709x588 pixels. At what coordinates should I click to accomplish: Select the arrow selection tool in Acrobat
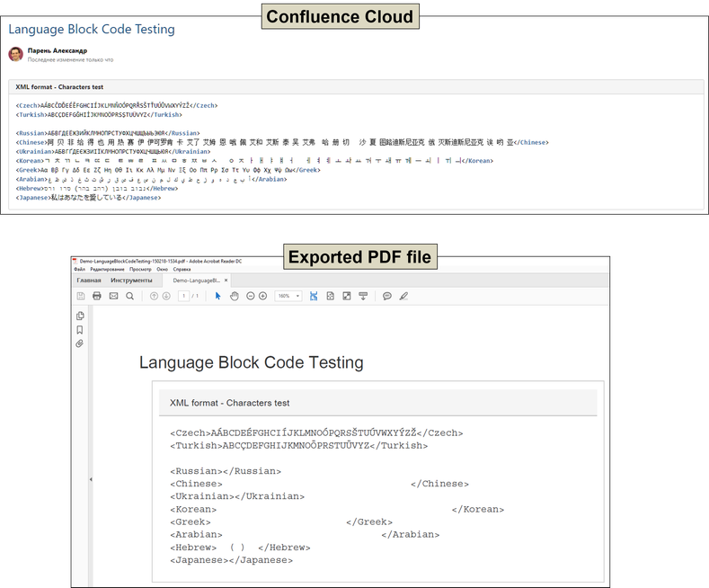pos(218,296)
